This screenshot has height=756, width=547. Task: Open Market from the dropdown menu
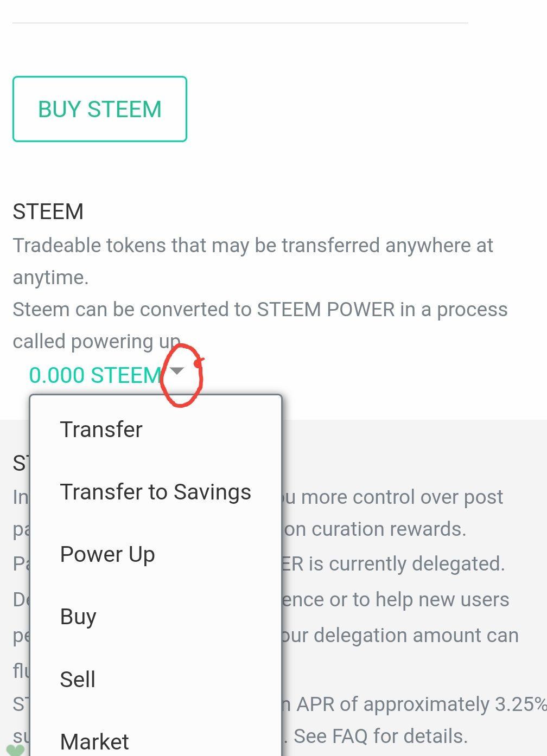click(x=94, y=741)
